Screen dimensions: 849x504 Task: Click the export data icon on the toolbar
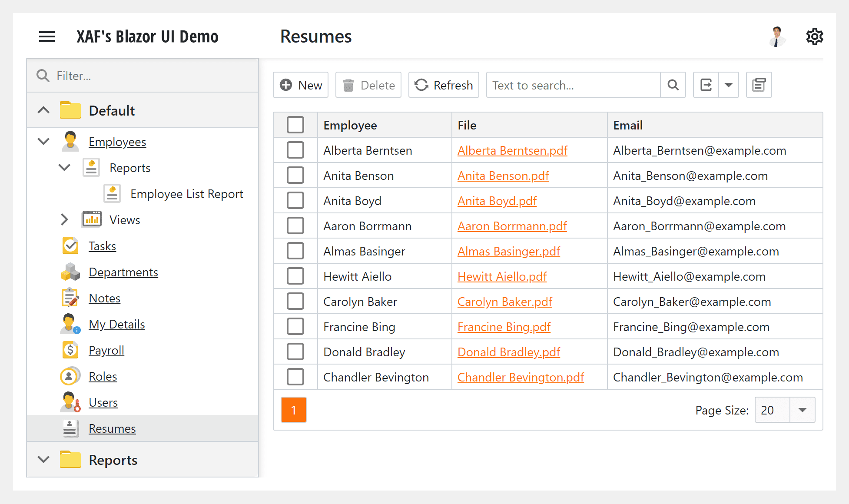(705, 85)
